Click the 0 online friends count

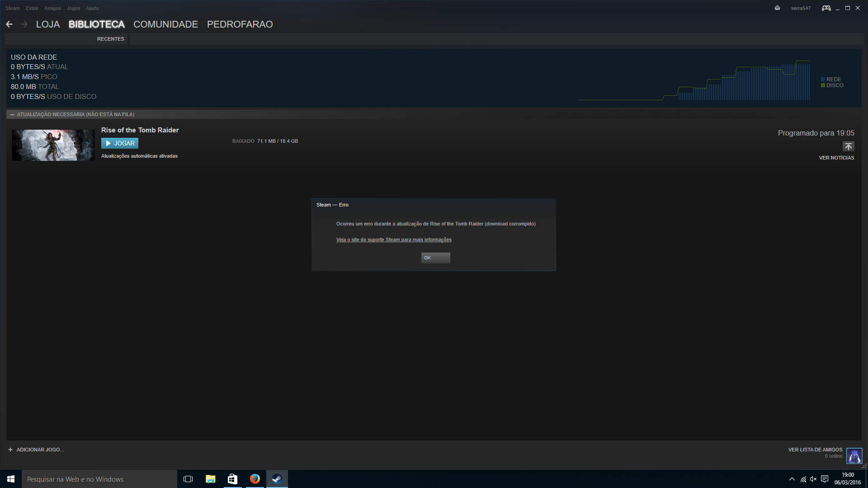(x=833, y=456)
